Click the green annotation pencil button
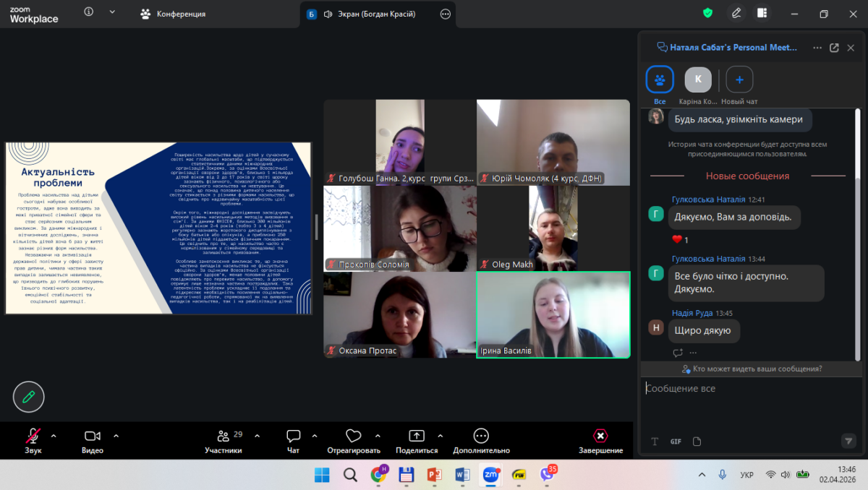868x490 pixels. pyautogui.click(x=29, y=397)
